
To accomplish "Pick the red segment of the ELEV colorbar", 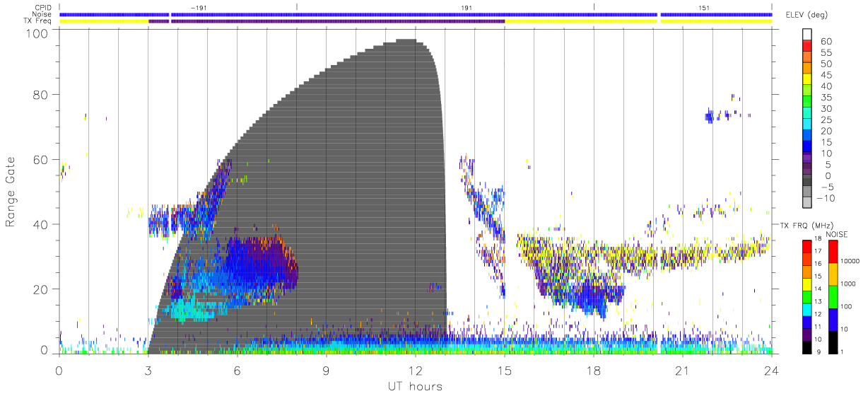I will coord(808,46).
